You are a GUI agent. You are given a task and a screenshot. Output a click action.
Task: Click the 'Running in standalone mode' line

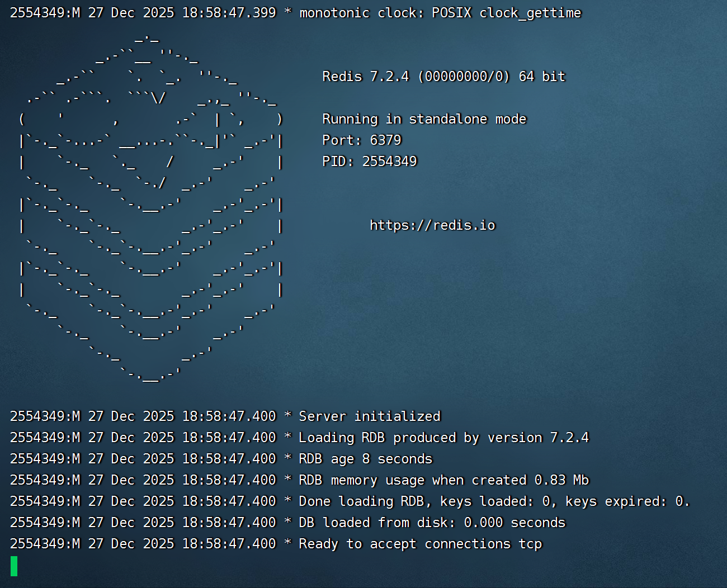[x=424, y=119]
